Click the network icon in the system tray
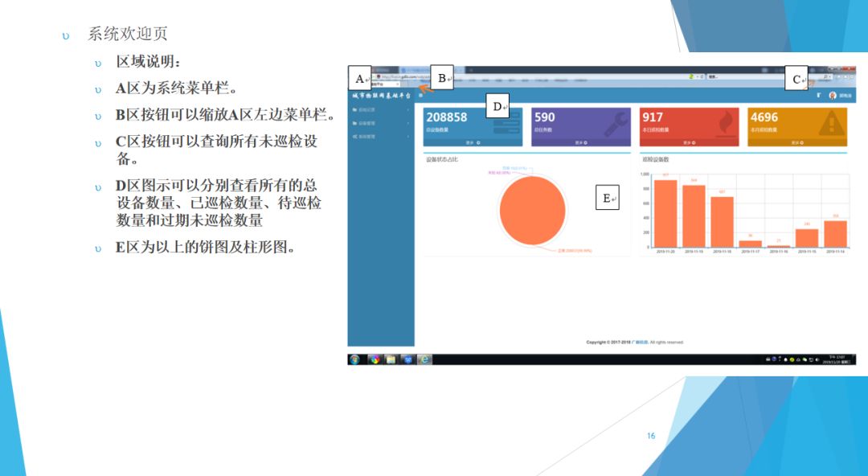 click(811, 359)
